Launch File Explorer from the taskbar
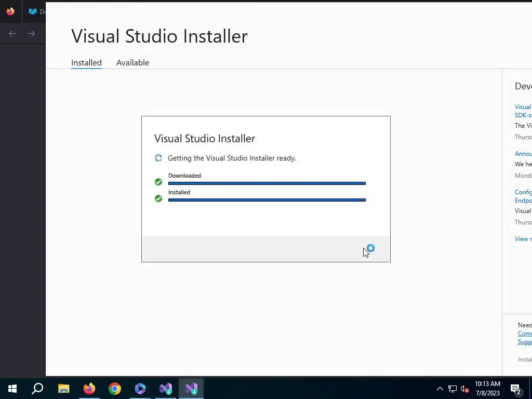The height and width of the screenshot is (399, 532). tap(63, 389)
